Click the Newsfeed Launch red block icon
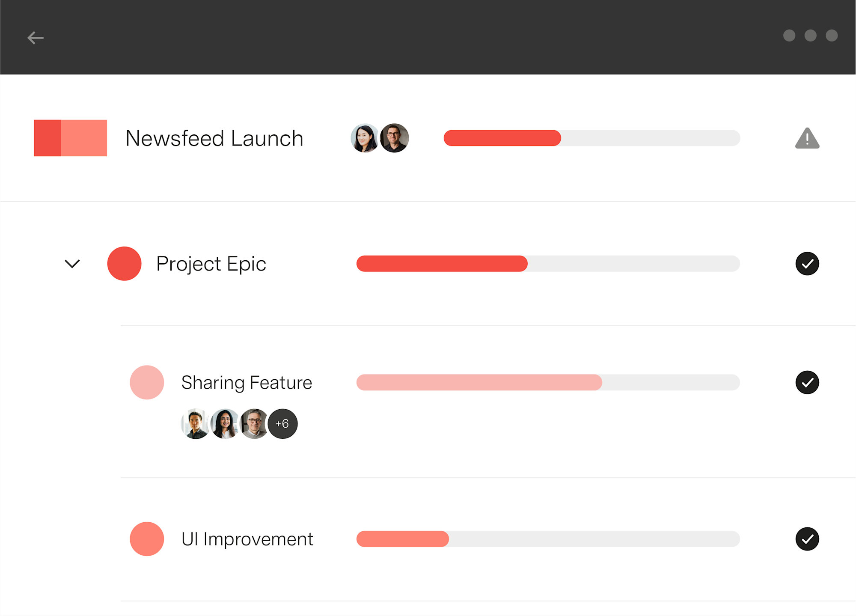Screen dimensions: 856x616 [x=71, y=138]
